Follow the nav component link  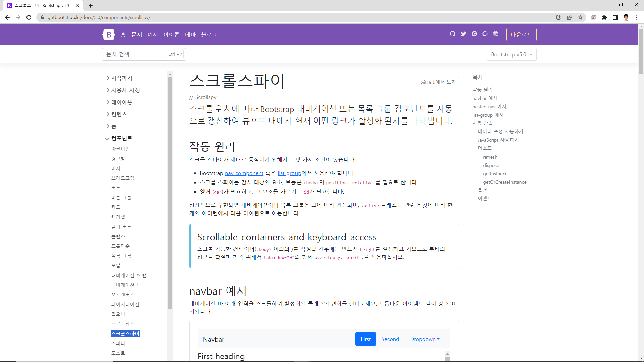tap(244, 173)
